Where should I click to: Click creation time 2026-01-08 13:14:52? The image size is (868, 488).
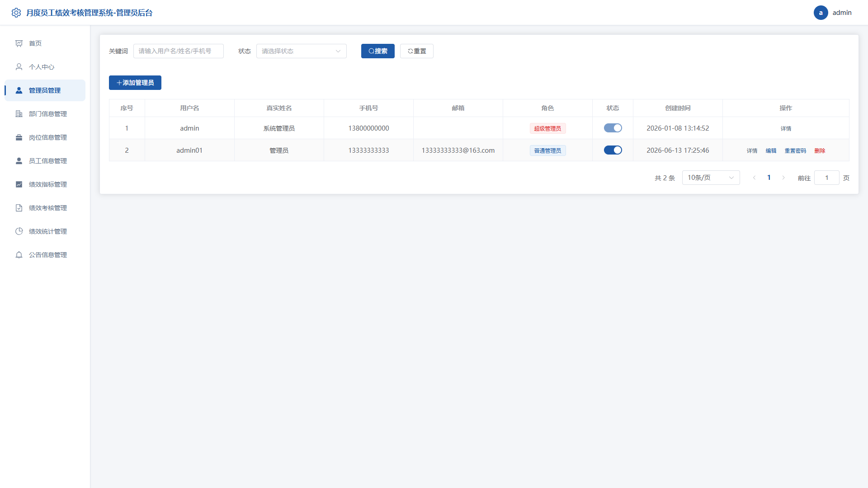[x=678, y=128]
